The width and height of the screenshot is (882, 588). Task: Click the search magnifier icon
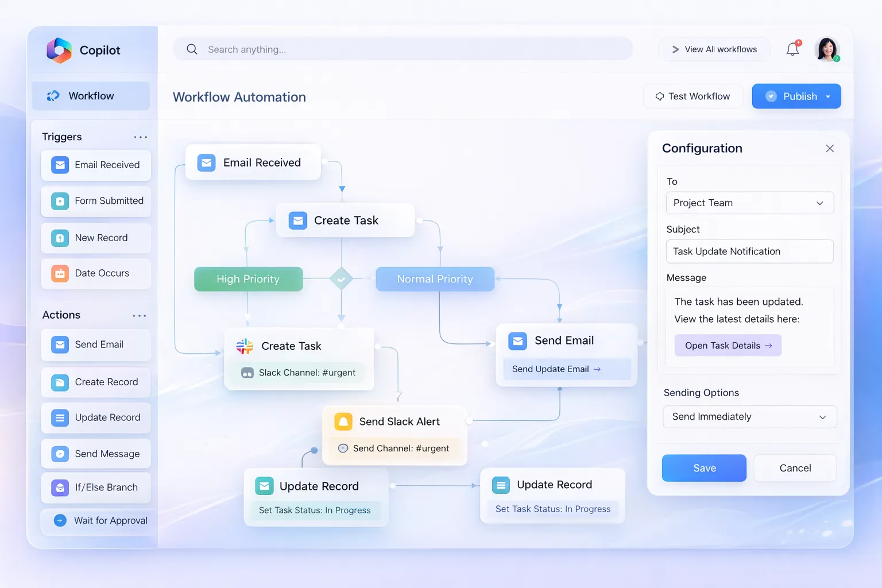tap(192, 49)
